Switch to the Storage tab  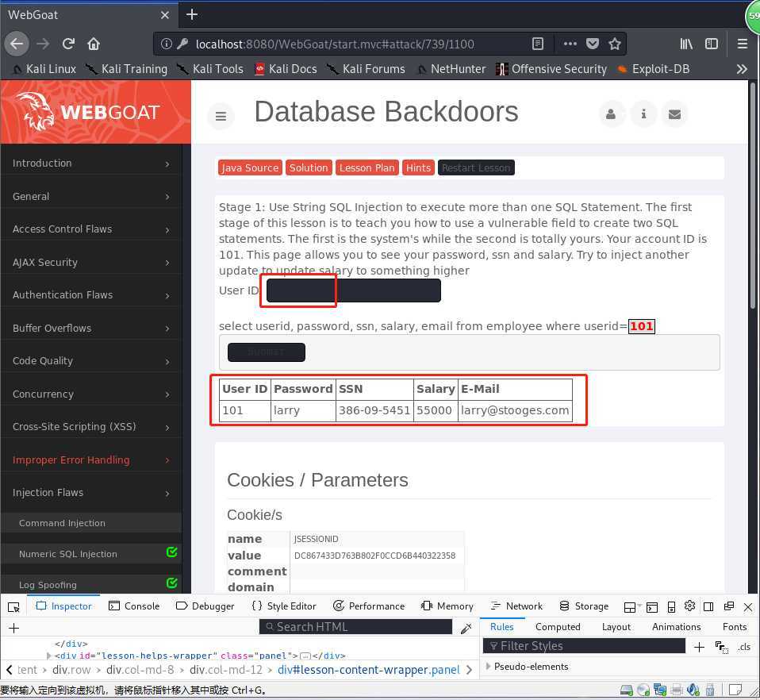[584, 607]
